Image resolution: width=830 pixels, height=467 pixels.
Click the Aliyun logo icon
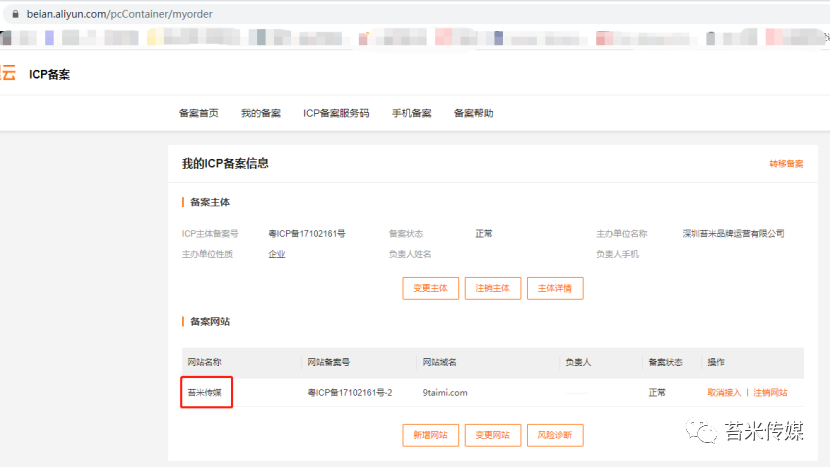click(8, 74)
